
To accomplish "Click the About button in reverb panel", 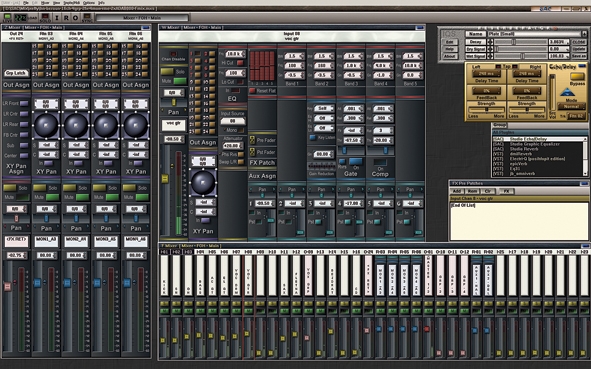I will pos(449,56).
